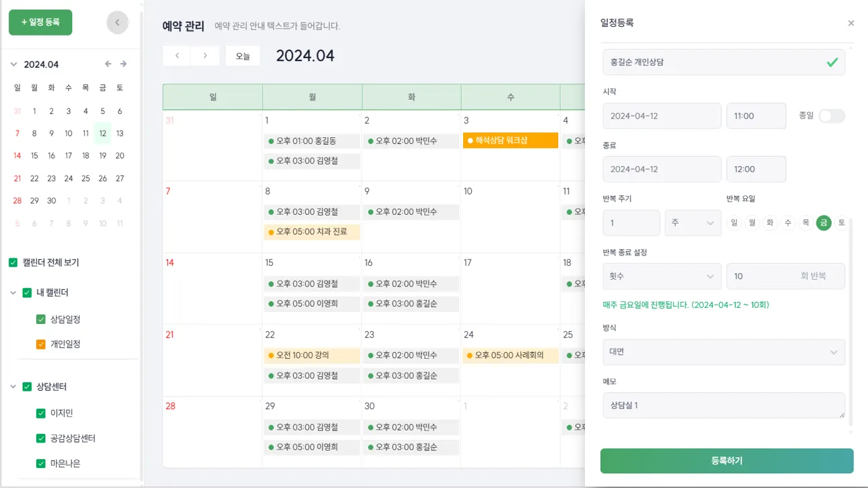868x488 pixels.
Task: Submit with the 등록하기 button
Action: [727, 461]
